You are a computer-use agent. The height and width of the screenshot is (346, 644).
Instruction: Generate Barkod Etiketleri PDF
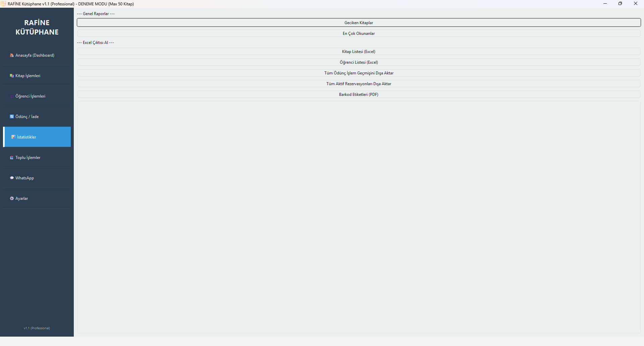coord(359,95)
